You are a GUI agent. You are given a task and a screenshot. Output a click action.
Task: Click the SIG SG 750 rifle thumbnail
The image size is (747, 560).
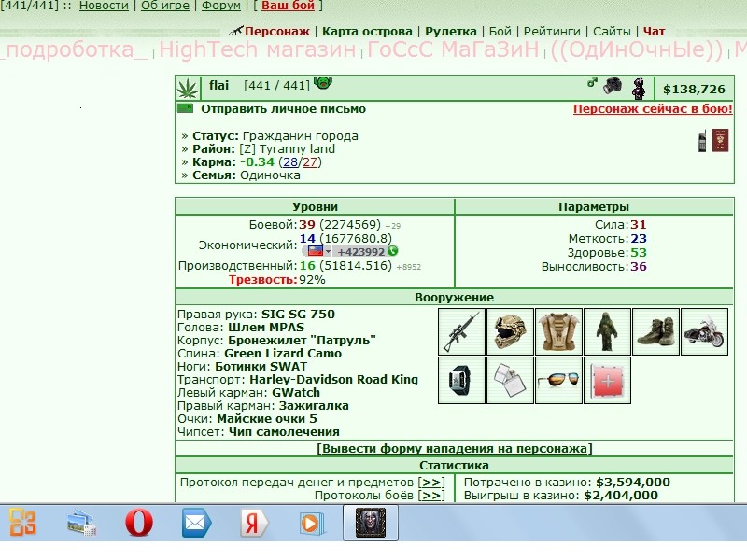coord(461,332)
